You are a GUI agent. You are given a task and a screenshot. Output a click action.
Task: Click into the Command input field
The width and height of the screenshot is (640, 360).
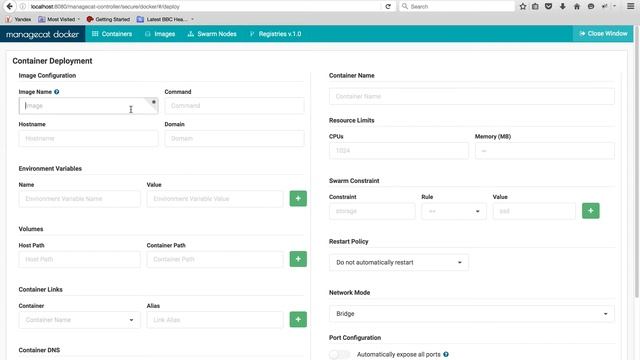(x=234, y=106)
